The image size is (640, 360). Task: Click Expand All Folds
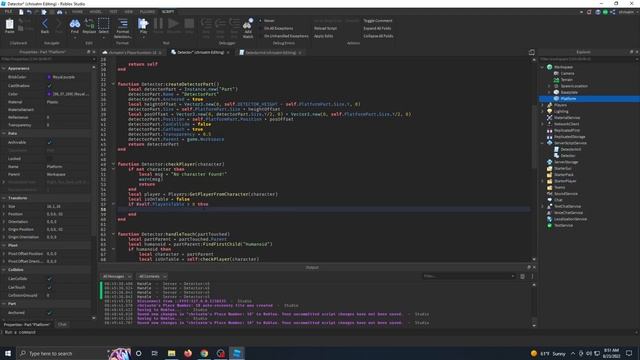pos(377,28)
